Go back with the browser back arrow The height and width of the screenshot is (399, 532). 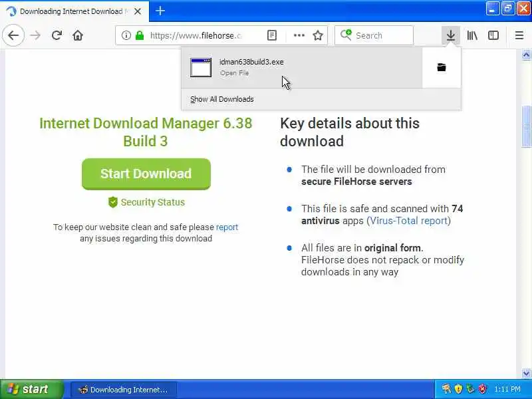13,35
